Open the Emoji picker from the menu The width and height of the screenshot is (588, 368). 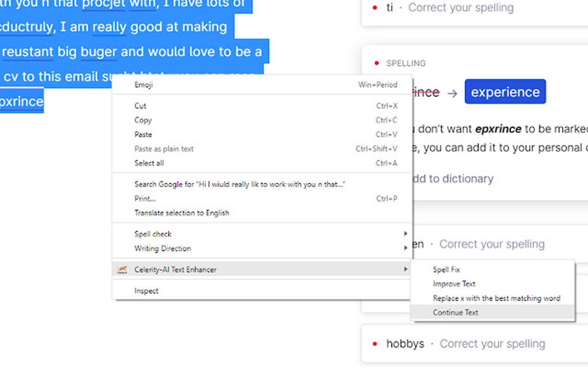point(144,84)
